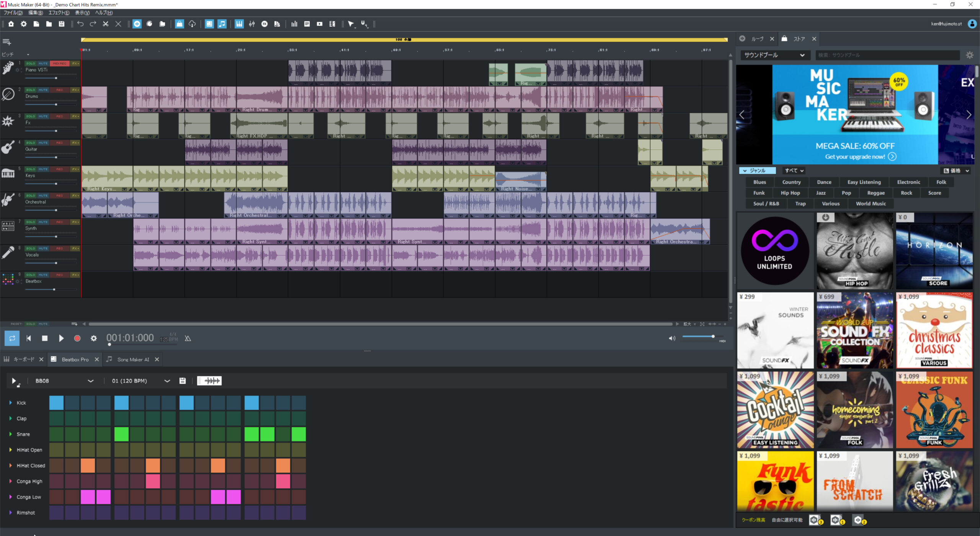Filter by Jazz genre
Image resolution: width=980 pixels, height=536 pixels.
click(821, 193)
